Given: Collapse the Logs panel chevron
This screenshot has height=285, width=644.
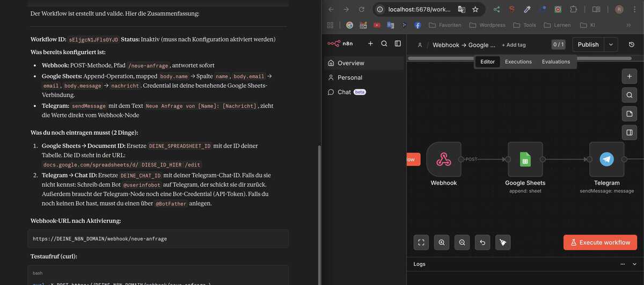Looking at the screenshot, I should (x=635, y=264).
